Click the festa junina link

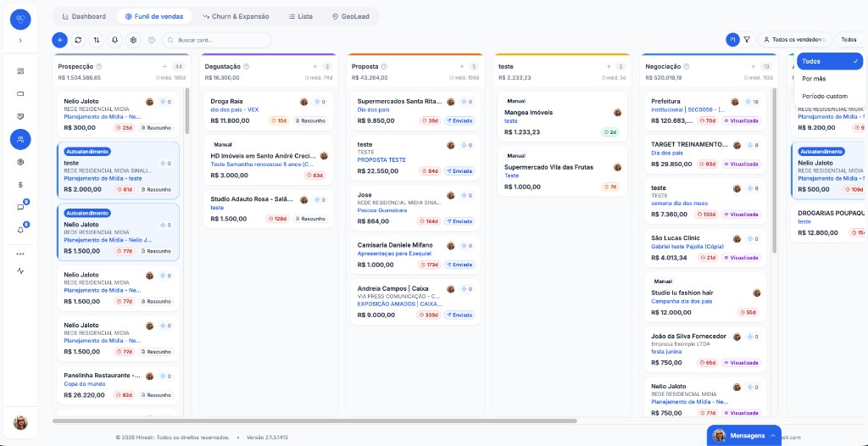click(x=666, y=351)
